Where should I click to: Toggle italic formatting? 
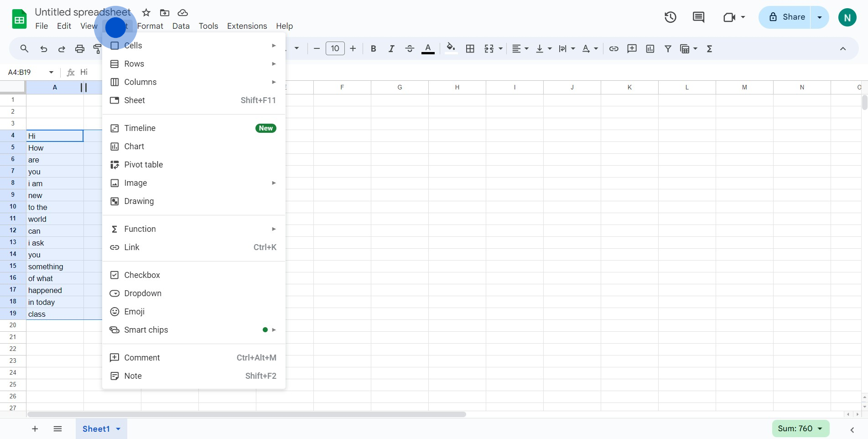(x=391, y=49)
